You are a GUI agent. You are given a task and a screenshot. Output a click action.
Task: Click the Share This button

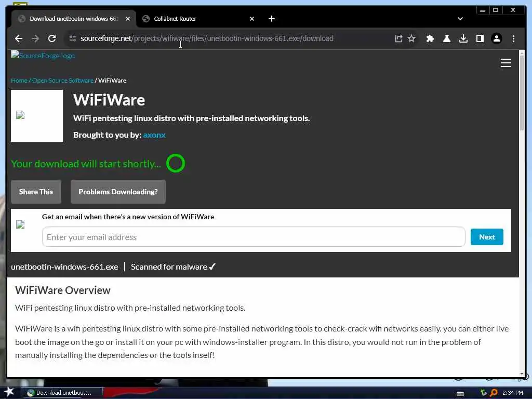point(36,192)
